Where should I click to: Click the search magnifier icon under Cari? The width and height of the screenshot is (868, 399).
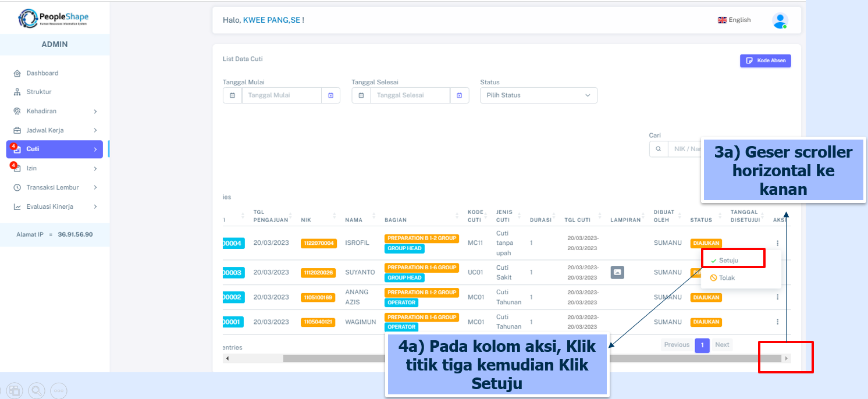coord(658,149)
